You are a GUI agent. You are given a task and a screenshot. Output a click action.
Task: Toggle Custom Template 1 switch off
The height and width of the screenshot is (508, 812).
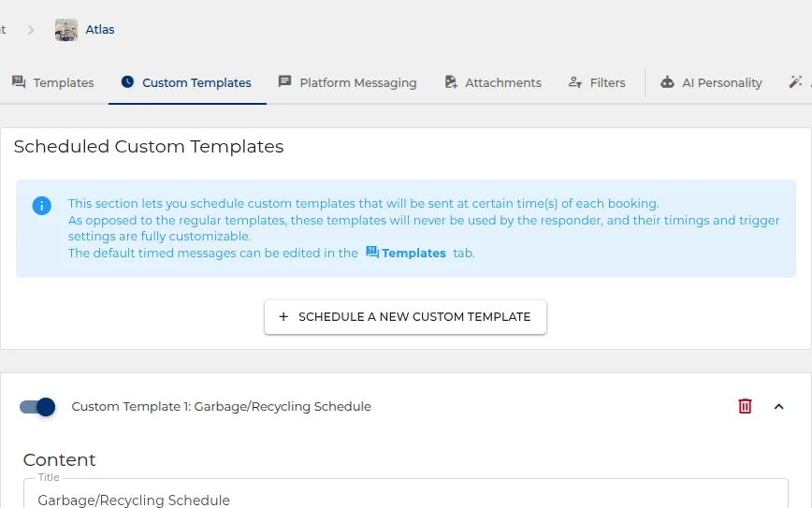click(37, 407)
